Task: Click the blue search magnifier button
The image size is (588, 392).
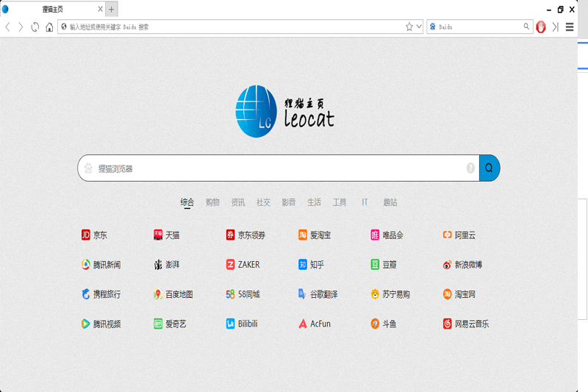Action: [x=490, y=168]
